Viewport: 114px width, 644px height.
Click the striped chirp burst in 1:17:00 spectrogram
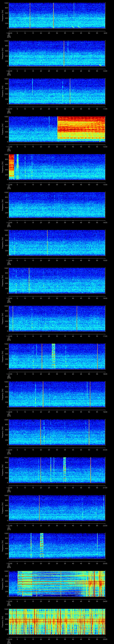click(x=53, y=356)
